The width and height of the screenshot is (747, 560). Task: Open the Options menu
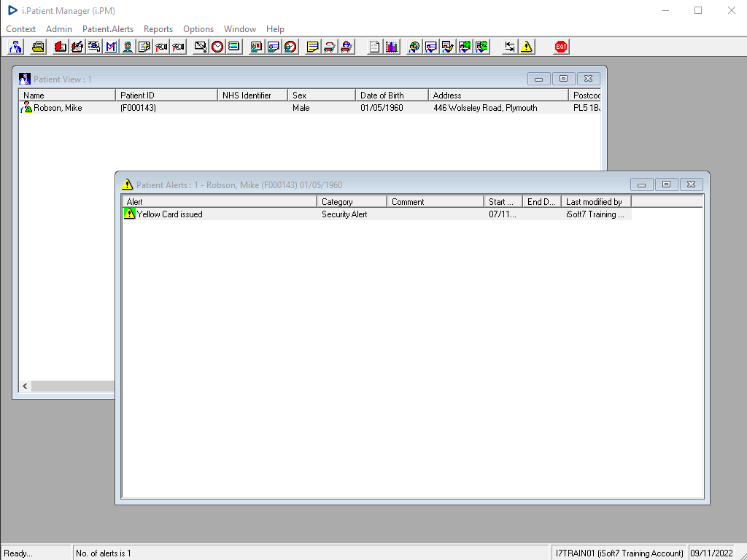198,29
